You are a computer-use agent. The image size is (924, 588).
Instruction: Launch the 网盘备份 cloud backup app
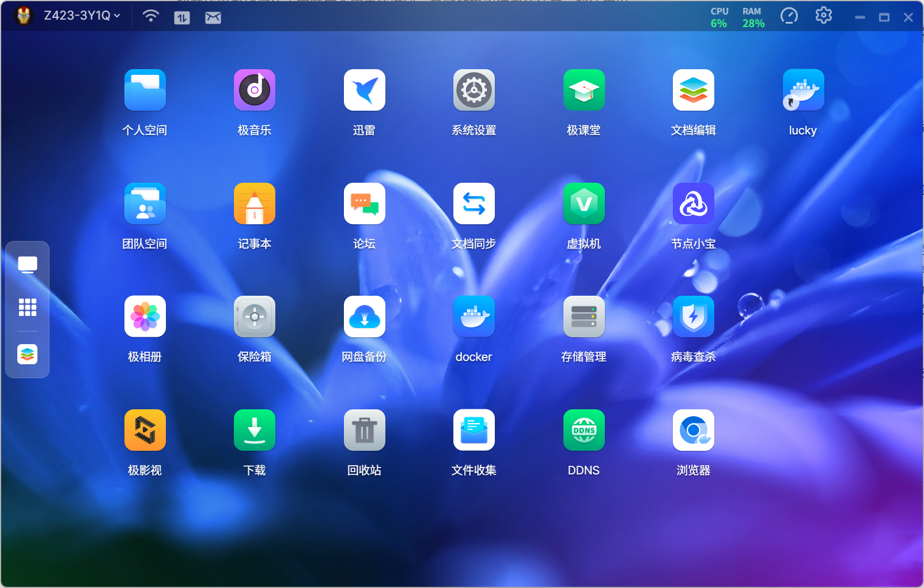click(x=365, y=316)
